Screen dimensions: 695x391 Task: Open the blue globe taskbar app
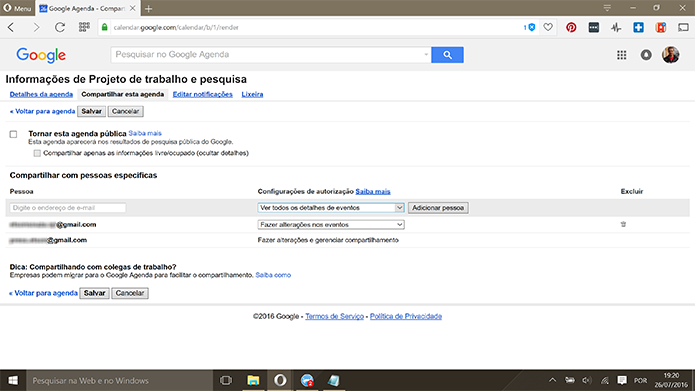coord(307,380)
